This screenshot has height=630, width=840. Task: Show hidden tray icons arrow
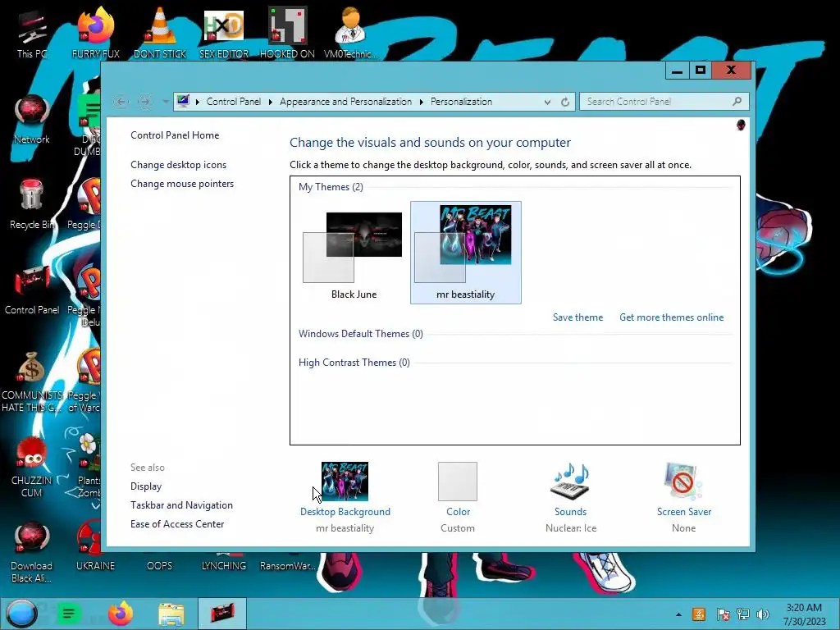coord(678,614)
